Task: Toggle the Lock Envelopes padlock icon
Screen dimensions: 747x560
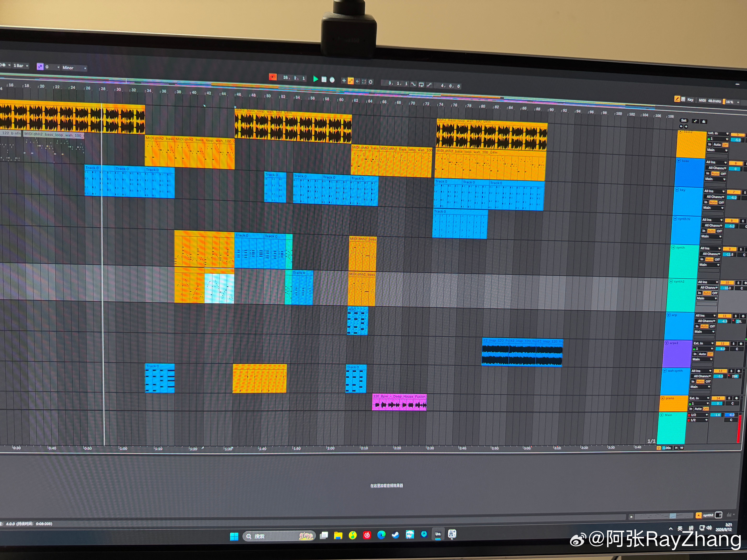Action: (703, 122)
